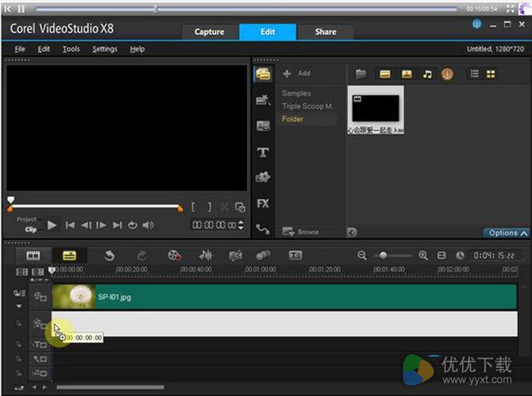Click the timeline horizontal scrollbar
The height and width of the screenshot is (396, 532).
coord(110,387)
